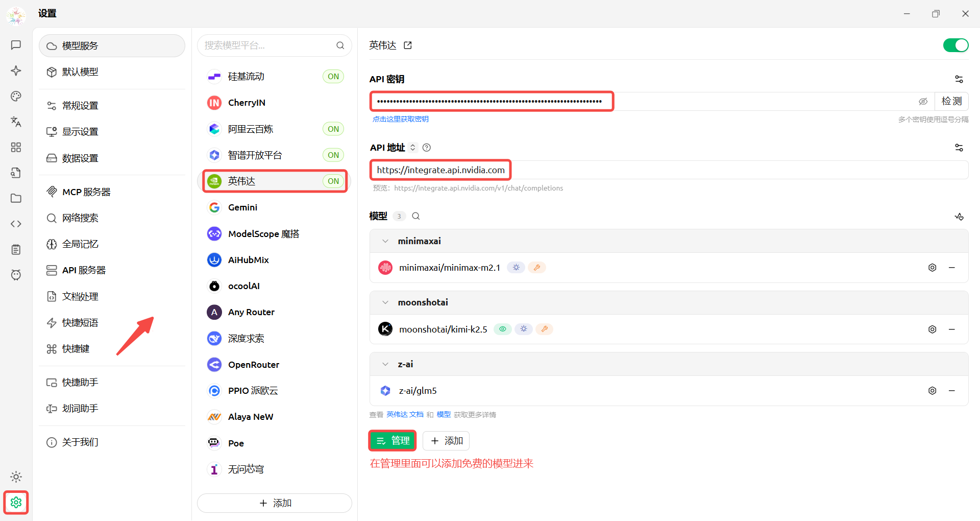This screenshot has width=980, height=521.
Task: Select CherryIN provider
Action: pos(275,103)
